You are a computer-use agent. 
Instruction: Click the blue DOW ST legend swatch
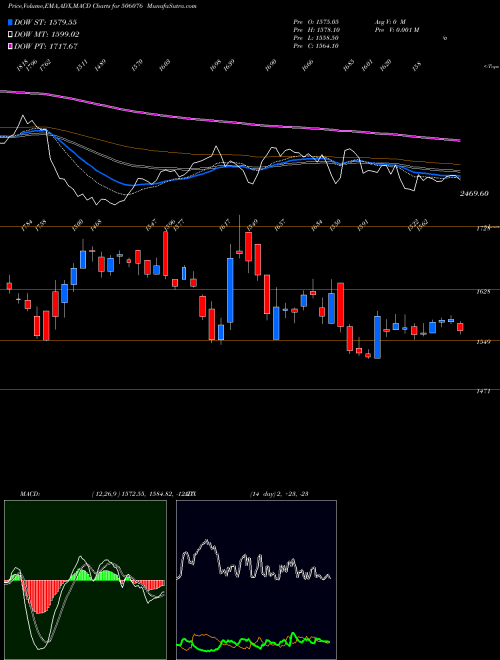click(x=11, y=22)
